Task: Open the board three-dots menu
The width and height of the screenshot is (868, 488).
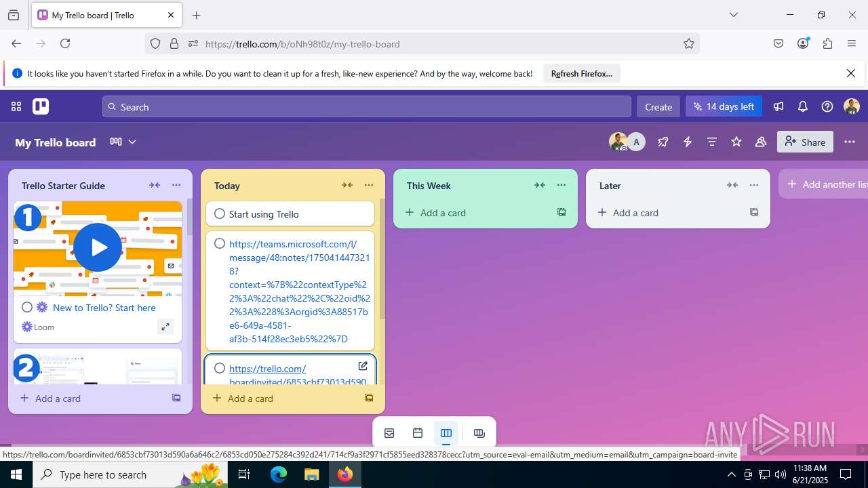Action: [x=850, y=142]
